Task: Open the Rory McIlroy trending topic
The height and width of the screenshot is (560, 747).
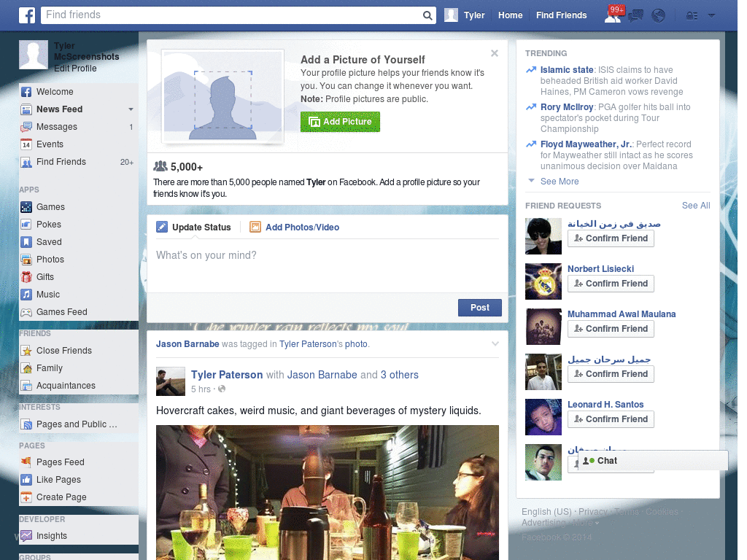Action: click(x=566, y=106)
